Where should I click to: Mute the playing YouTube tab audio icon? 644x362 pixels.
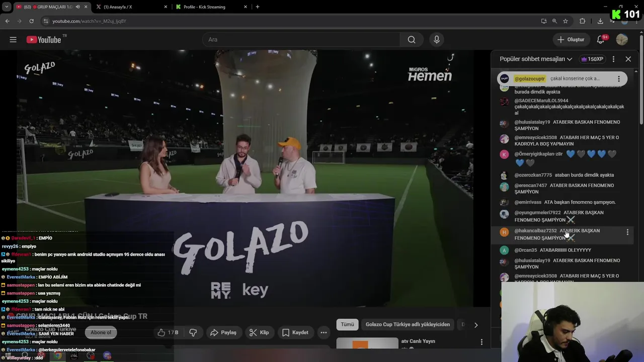point(77,7)
